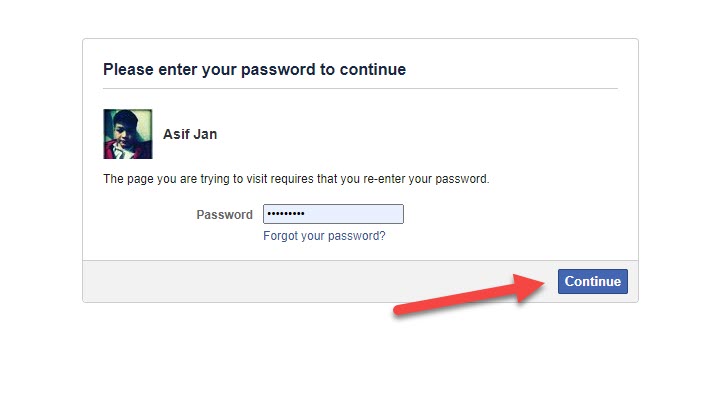The width and height of the screenshot is (716, 415).
Task: Click the Asif Jan account name
Action: pos(190,134)
